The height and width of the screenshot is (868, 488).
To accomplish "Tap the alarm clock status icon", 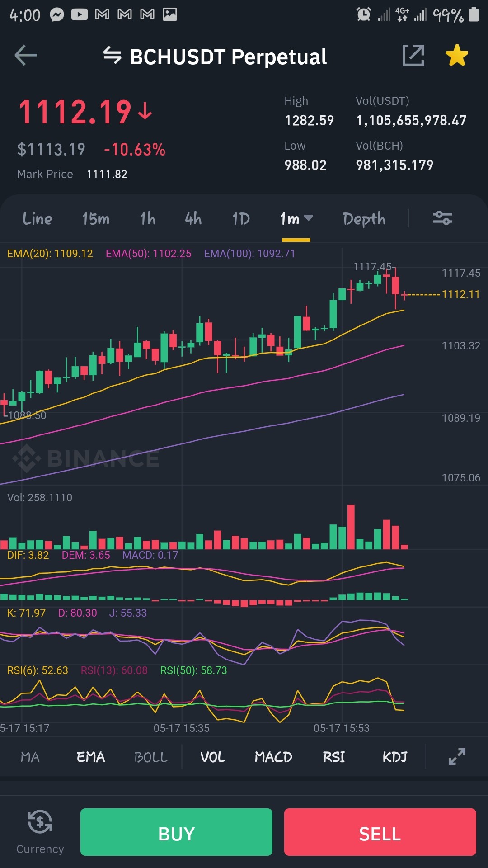I will (364, 14).
